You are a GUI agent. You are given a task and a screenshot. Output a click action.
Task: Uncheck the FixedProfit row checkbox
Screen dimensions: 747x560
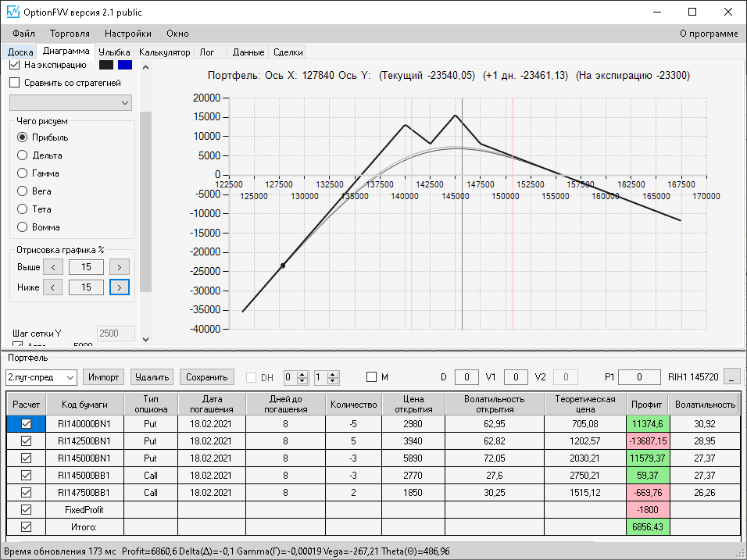coord(27,509)
